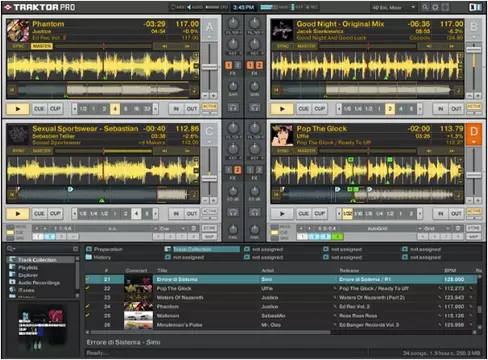Click the layout toggle icon at top right
This screenshot has width=488, height=360.
(475, 7)
